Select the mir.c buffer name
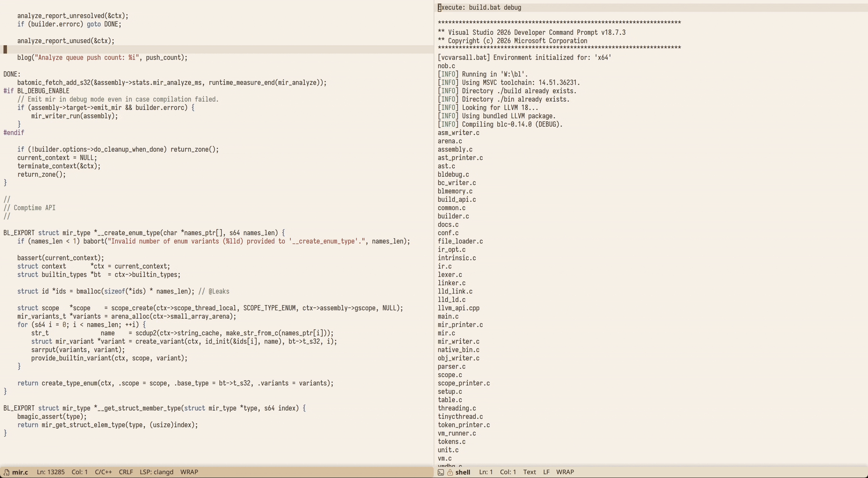The width and height of the screenshot is (868, 478). (20, 472)
